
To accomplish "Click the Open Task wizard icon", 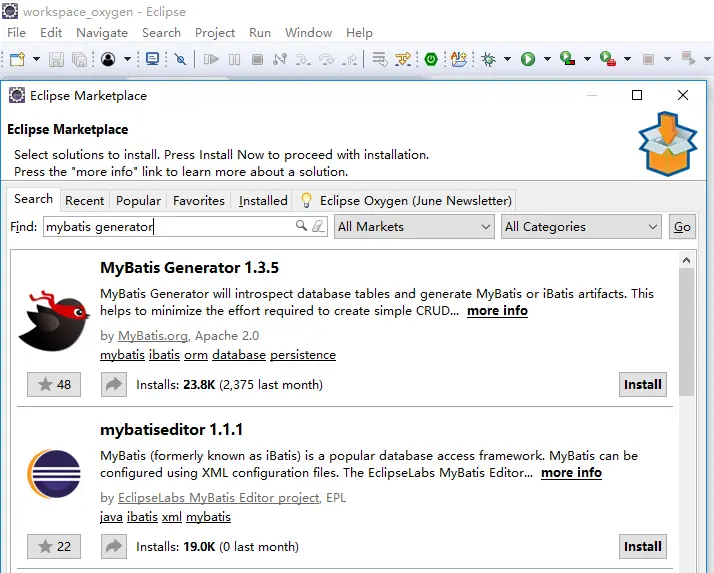I will pyautogui.click(x=459, y=59).
